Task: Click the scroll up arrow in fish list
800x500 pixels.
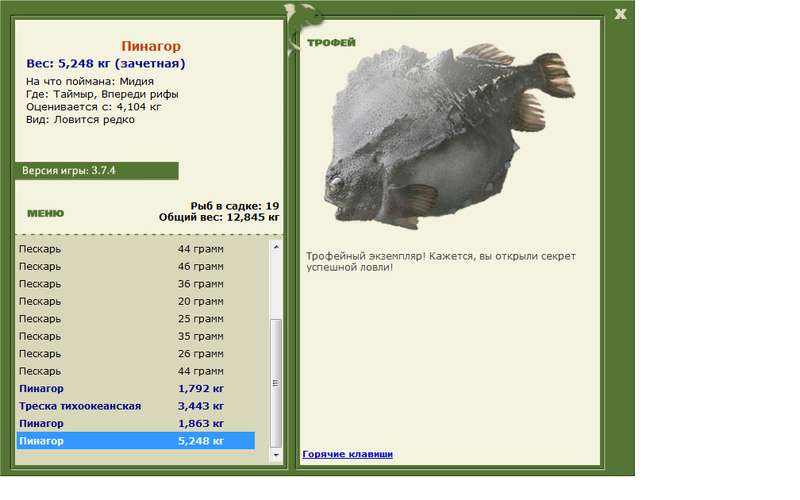Action: point(276,247)
